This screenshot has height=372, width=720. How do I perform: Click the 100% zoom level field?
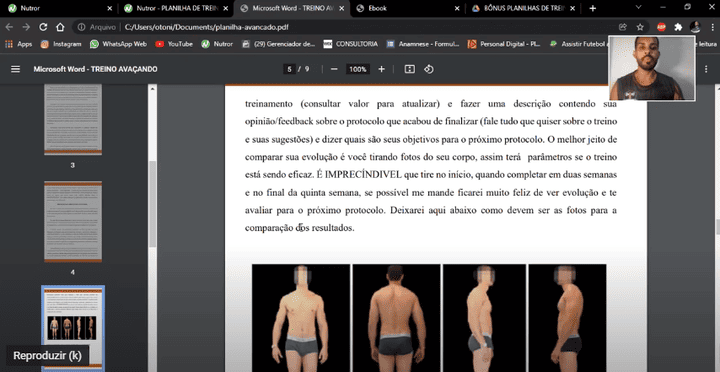point(358,69)
